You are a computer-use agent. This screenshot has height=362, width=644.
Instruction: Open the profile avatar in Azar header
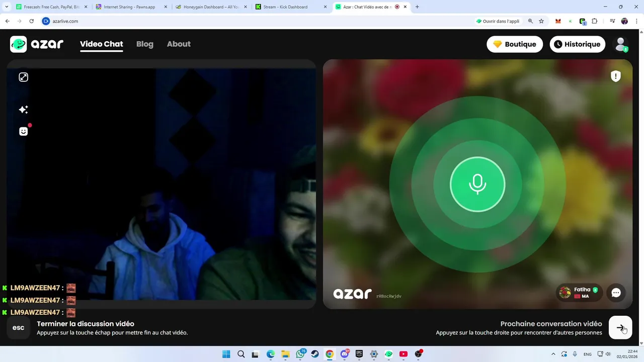point(621,44)
